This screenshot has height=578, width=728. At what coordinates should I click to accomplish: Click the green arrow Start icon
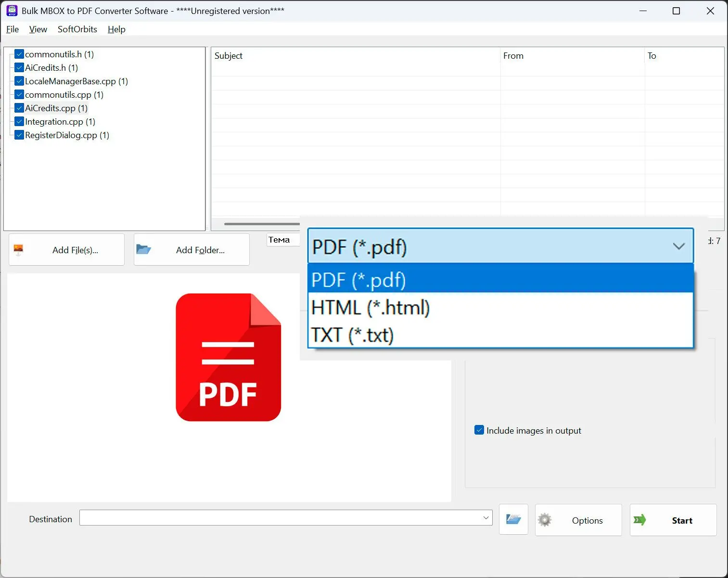pos(640,520)
